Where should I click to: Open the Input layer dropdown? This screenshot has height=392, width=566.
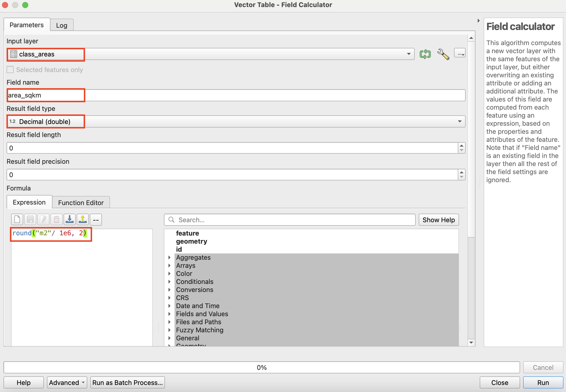pyautogui.click(x=408, y=54)
